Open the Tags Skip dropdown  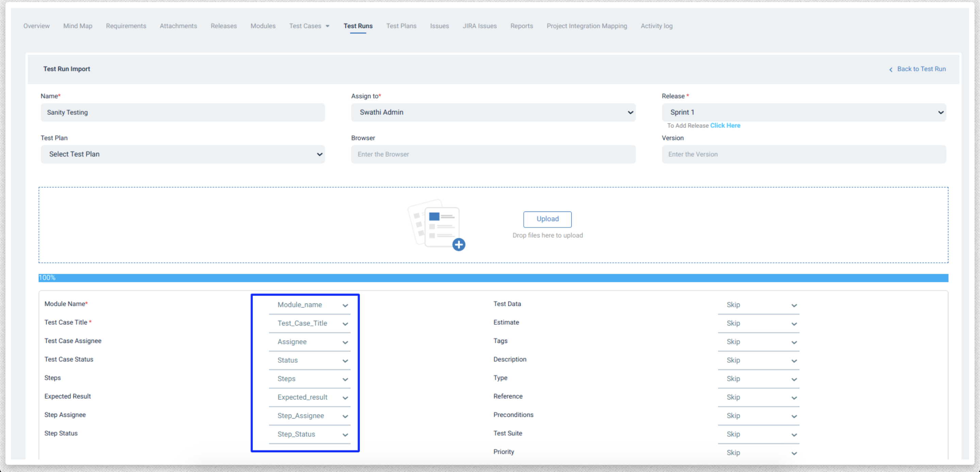tap(758, 342)
